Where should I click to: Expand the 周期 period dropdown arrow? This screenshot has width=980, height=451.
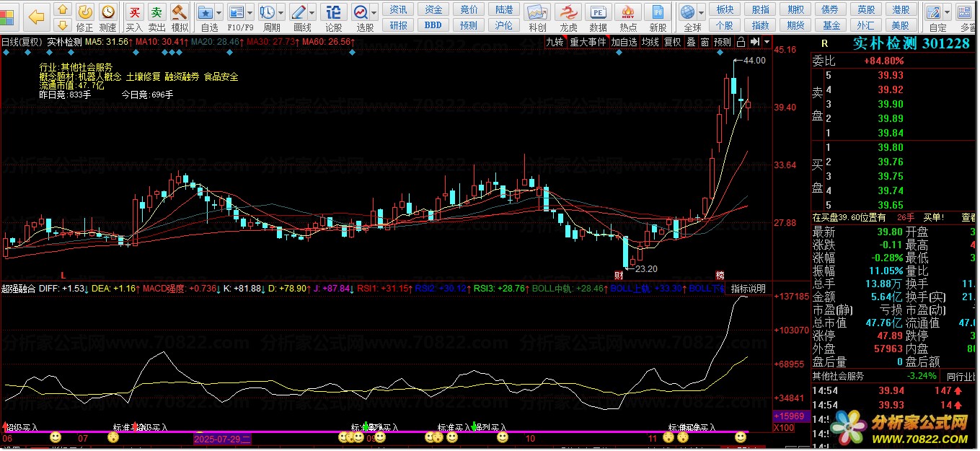click(281, 12)
